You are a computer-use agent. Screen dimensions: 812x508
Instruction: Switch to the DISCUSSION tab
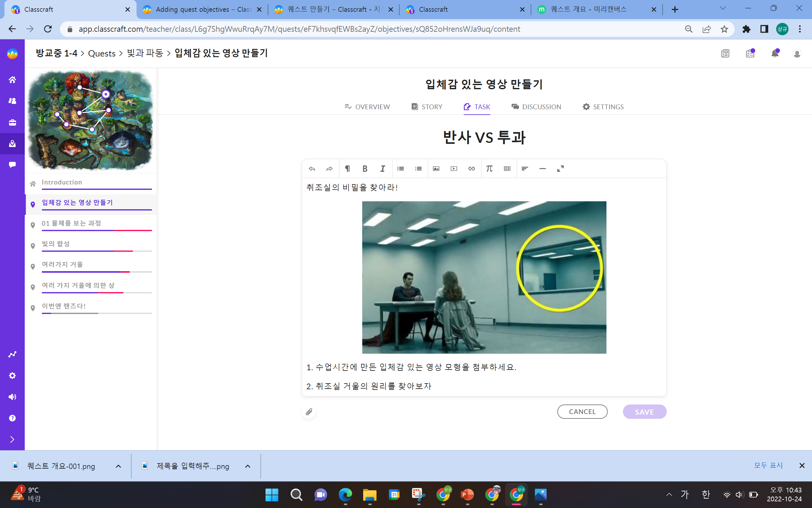point(536,107)
